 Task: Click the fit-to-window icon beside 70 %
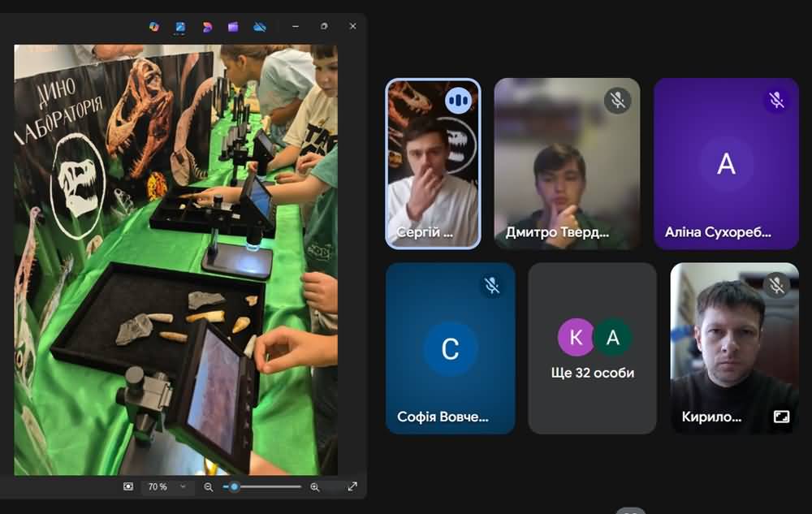[x=128, y=486]
